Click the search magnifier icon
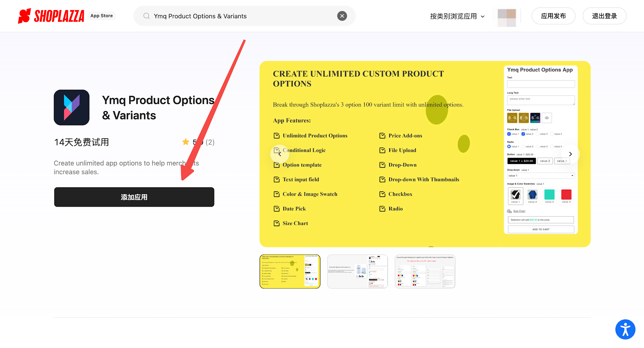 [147, 16]
